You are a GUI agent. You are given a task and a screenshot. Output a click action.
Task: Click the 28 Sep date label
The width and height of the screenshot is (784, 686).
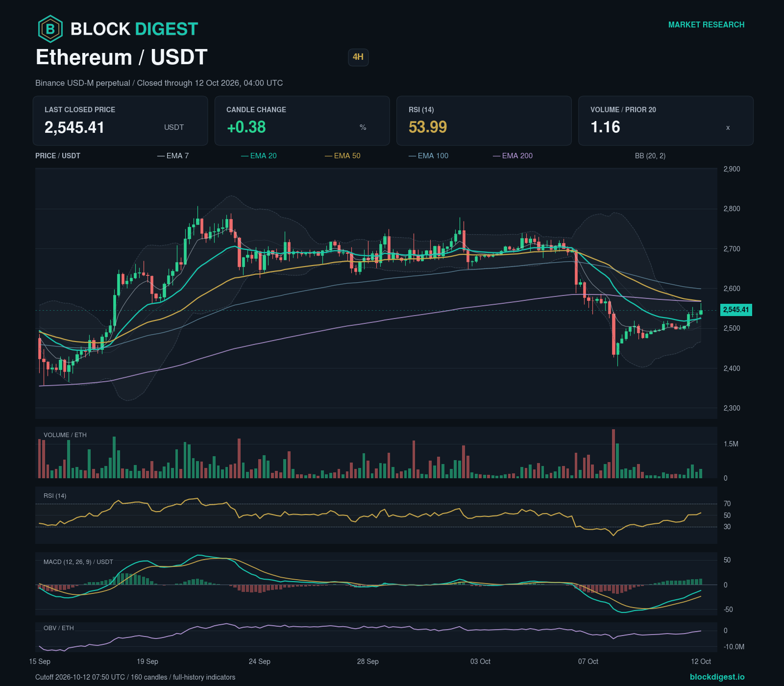point(368,661)
